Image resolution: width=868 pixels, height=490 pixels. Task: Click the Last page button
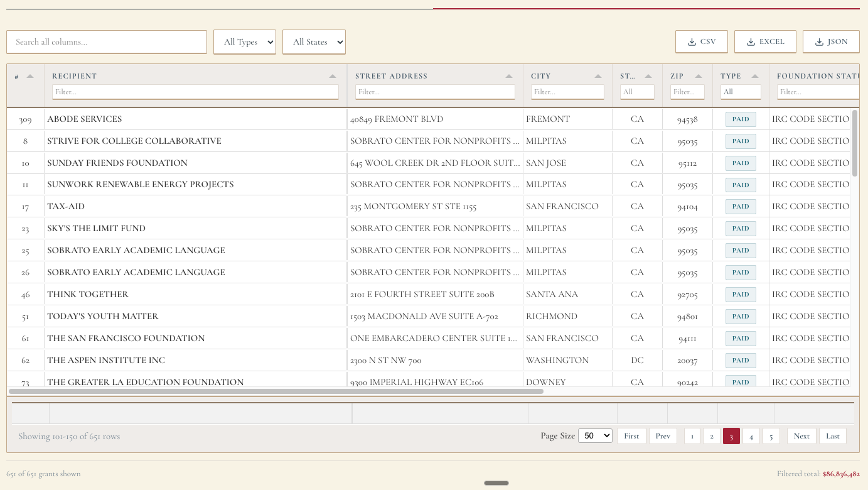833,436
